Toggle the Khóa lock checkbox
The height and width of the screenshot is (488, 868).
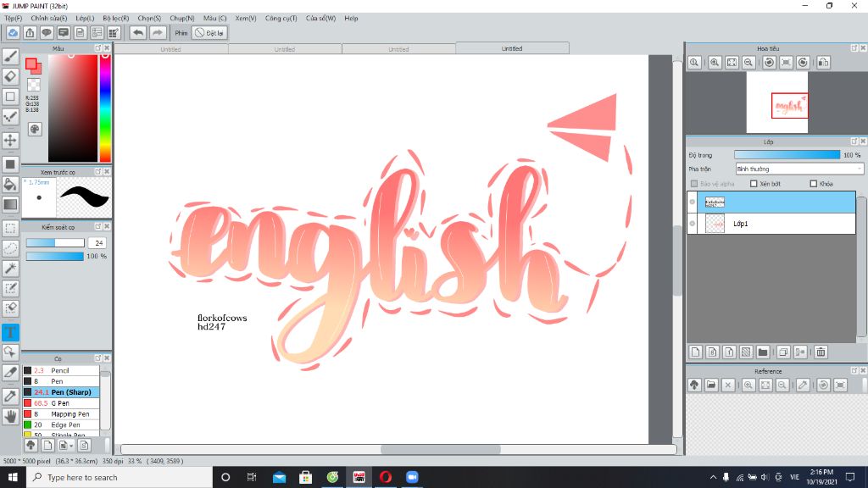[813, 184]
